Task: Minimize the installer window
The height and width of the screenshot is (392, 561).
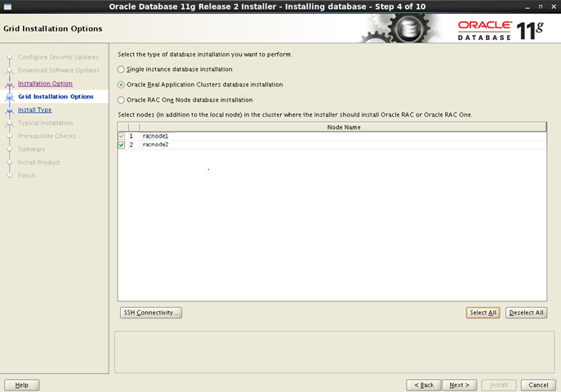Action: pyautogui.click(x=528, y=7)
